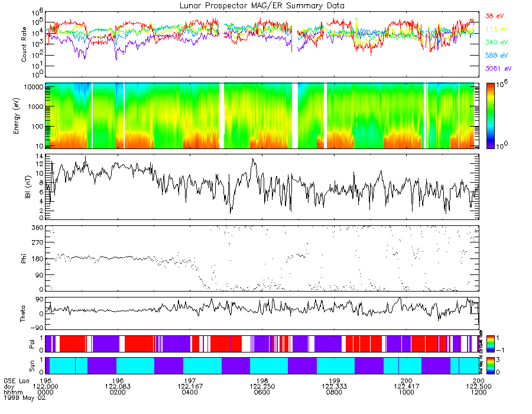Click the doy value '122.083'
Screen dimensions: 532x414
click(x=118, y=387)
